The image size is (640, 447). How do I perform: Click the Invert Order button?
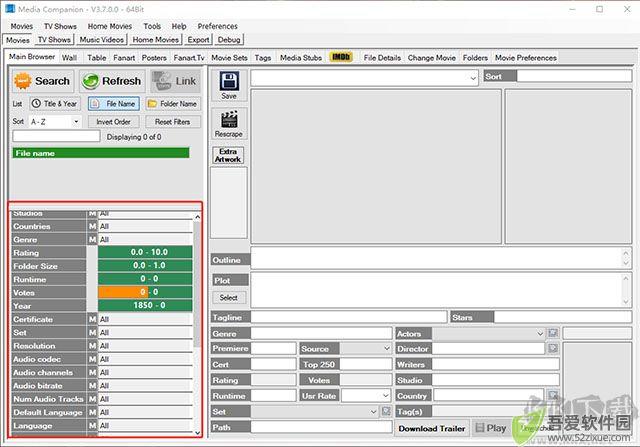pyautogui.click(x=113, y=122)
